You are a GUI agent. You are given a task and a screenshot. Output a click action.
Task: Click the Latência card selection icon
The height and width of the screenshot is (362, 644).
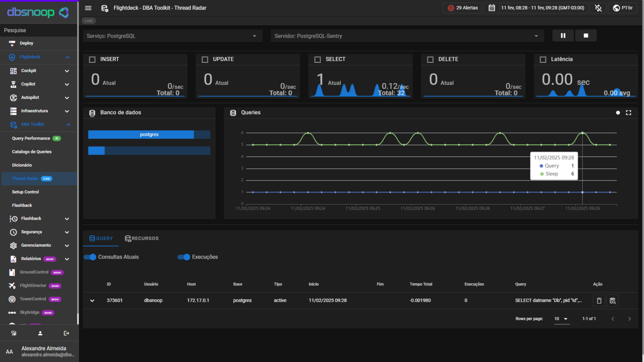[x=543, y=59]
